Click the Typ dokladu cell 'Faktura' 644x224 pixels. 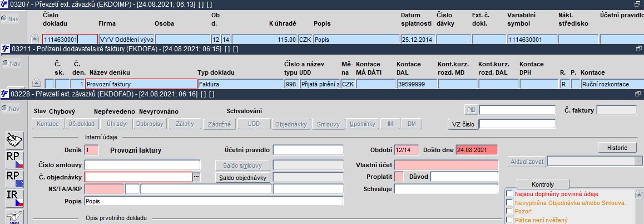click(240, 84)
